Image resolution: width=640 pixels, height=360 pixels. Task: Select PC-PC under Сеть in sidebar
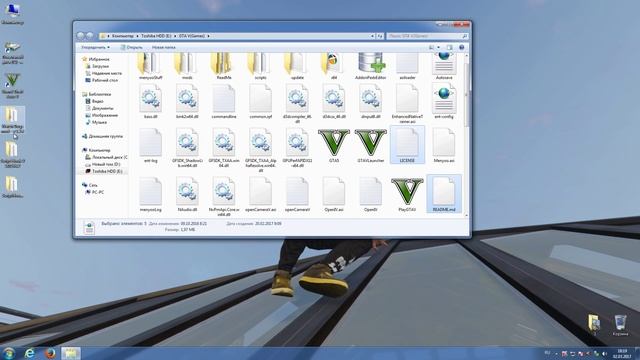(x=95, y=192)
